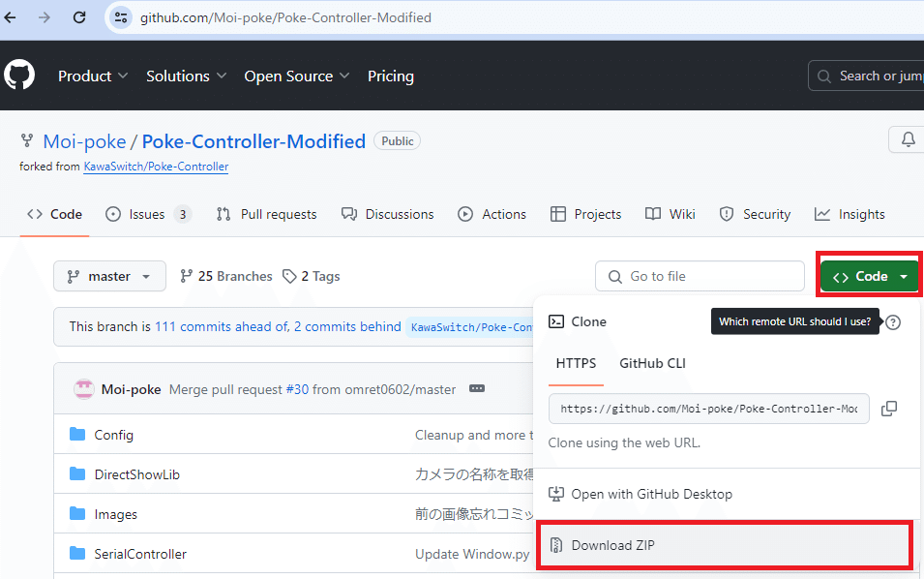924x579 pixels.
Task: Open the SerialController folder
Action: pos(140,554)
